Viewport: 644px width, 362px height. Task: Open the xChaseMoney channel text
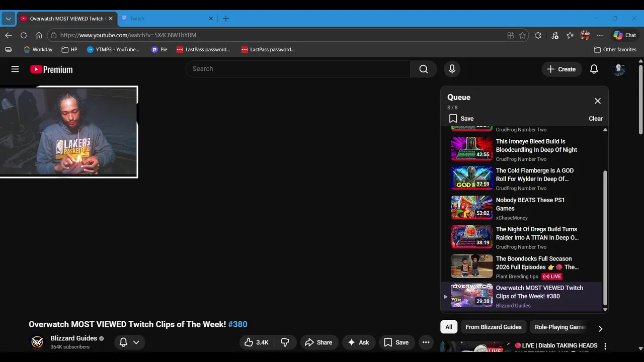[x=512, y=218]
